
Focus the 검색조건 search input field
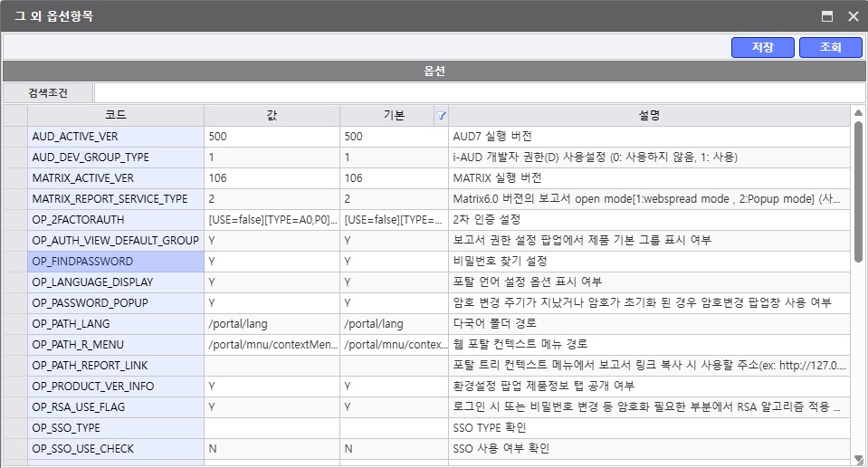pos(478,92)
